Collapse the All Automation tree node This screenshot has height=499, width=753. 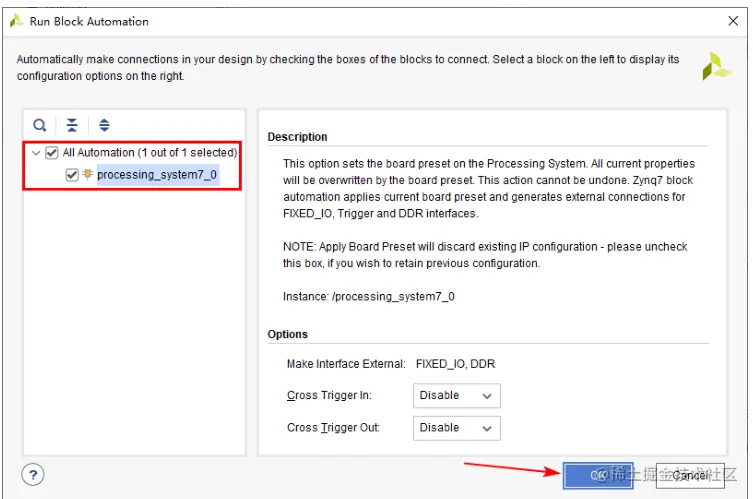(36, 153)
